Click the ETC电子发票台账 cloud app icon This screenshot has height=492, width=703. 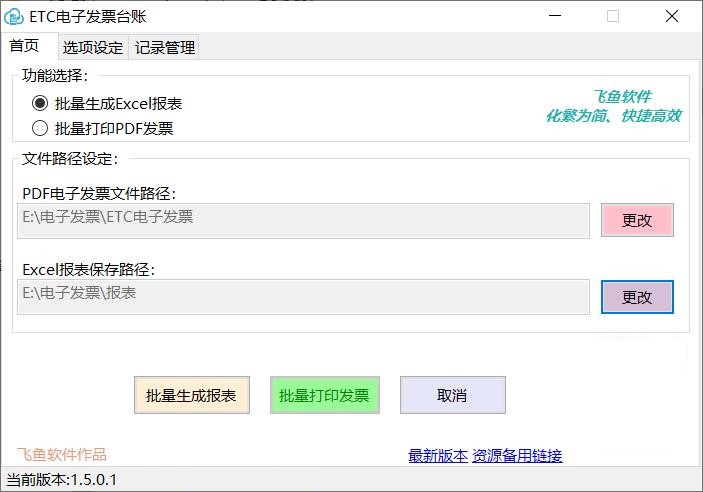point(15,16)
